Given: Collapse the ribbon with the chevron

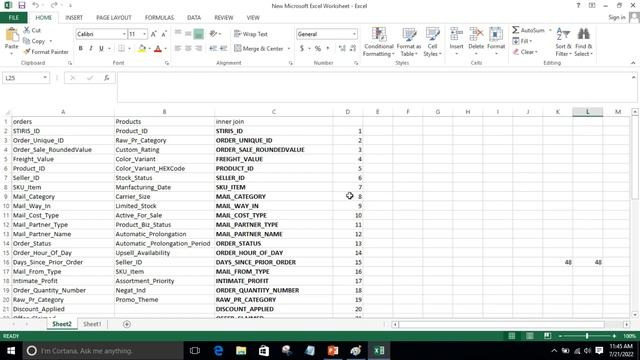Looking at the screenshot, I should tap(633, 63).
